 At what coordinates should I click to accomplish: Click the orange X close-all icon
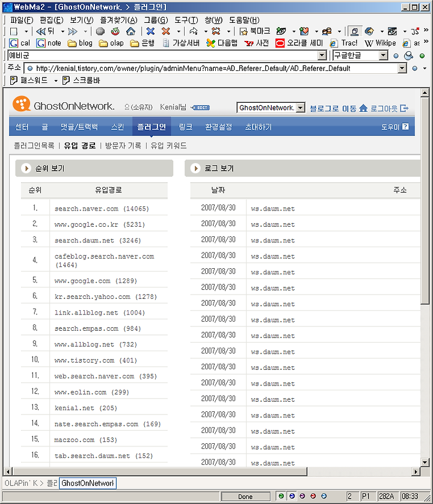[x=166, y=31]
